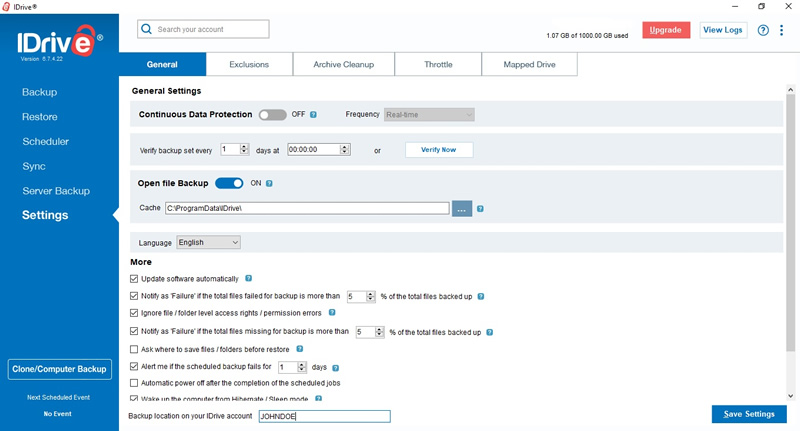Click the Cache path text field

pos(307,208)
